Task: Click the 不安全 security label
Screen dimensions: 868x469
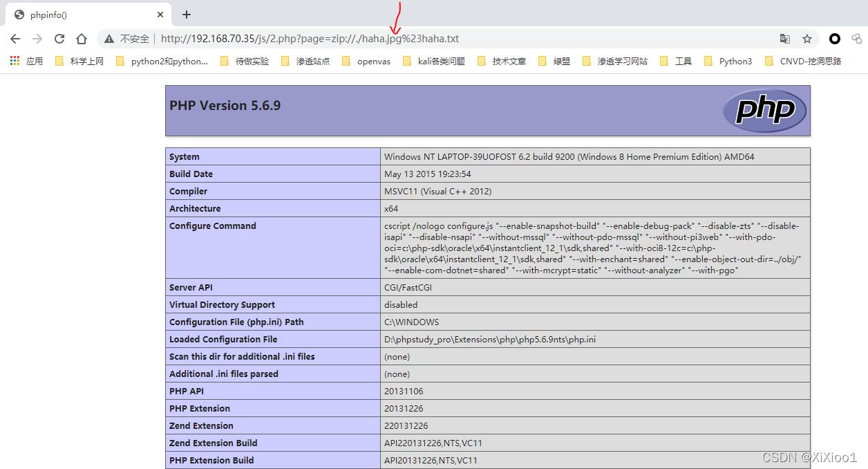Action: (x=135, y=39)
